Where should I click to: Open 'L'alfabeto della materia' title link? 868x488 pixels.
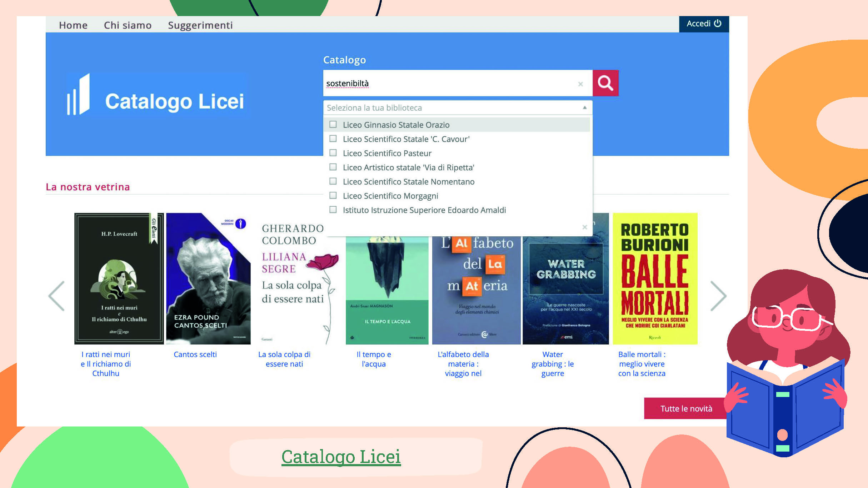[463, 364]
